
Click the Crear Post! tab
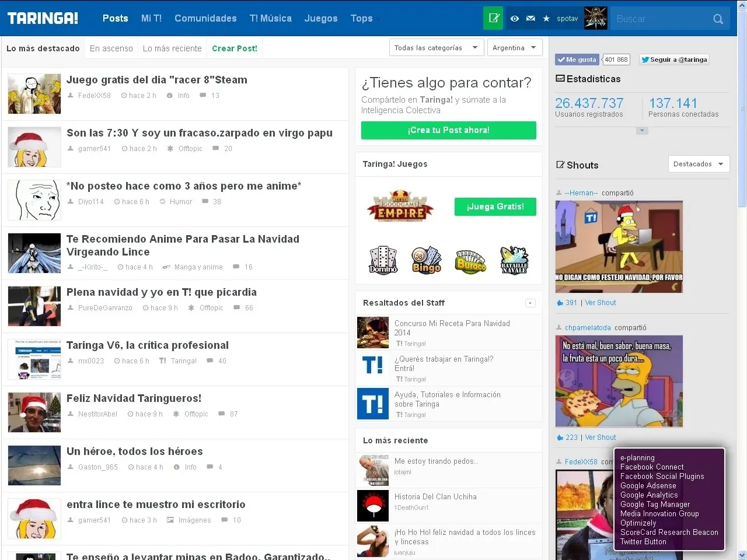[235, 48]
